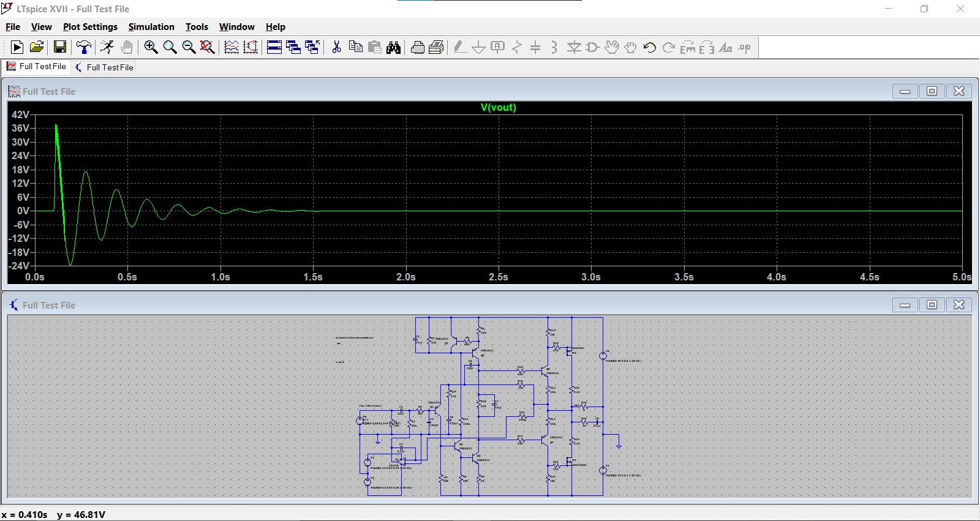The height and width of the screenshot is (521, 980).
Task: Switch to the schematic Full Test File tab
Action: 104,67
